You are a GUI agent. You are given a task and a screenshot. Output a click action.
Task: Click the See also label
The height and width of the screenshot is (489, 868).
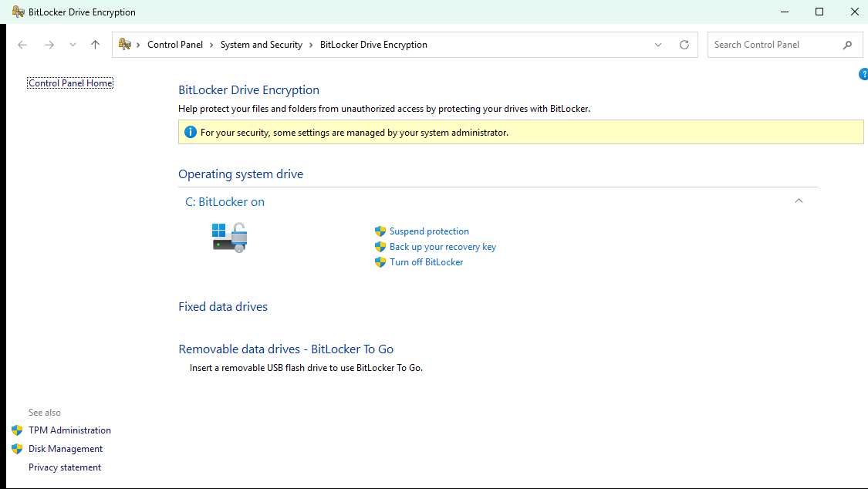pyautogui.click(x=45, y=413)
